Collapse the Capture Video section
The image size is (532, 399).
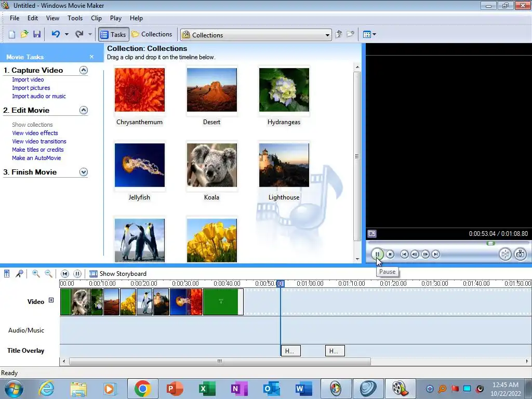tap(84, 70)
